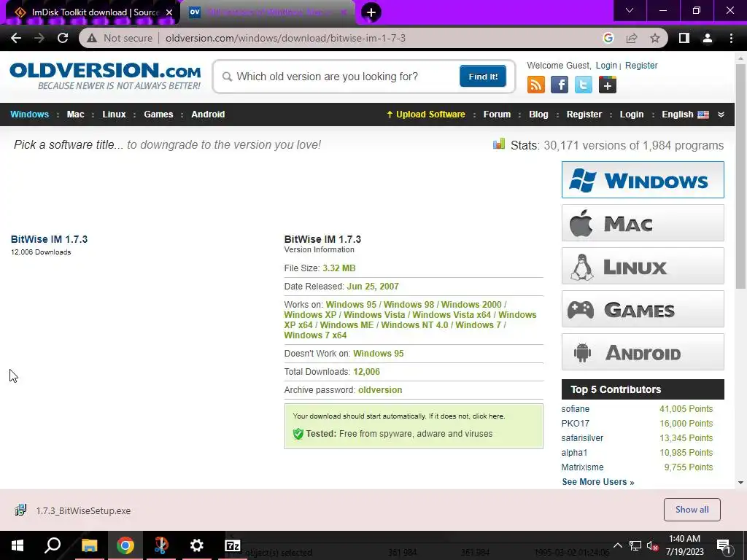Open taskbar search
This screenshot has height=560, width=747.
pos(53,545)
